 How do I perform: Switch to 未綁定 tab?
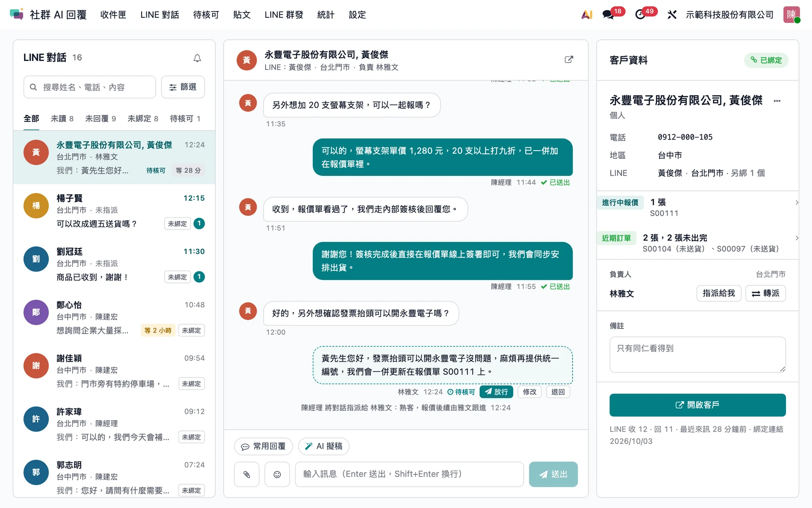coord(143,119)
